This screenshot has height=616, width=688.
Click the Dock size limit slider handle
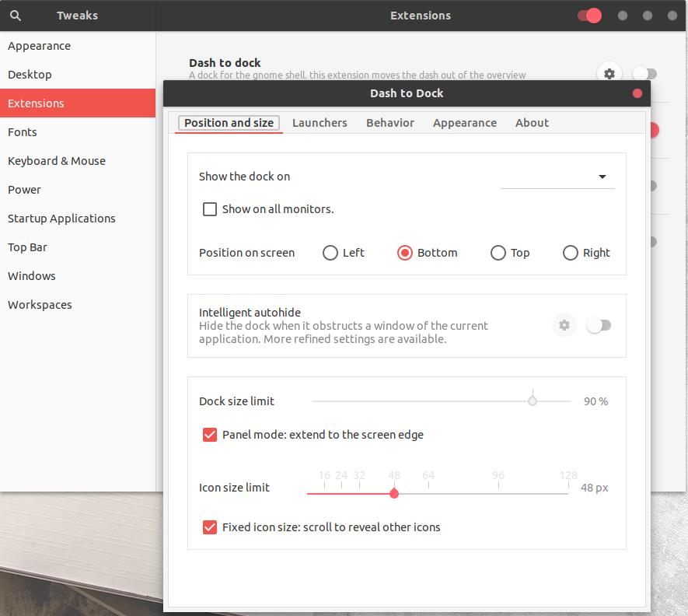click(533, 401)
